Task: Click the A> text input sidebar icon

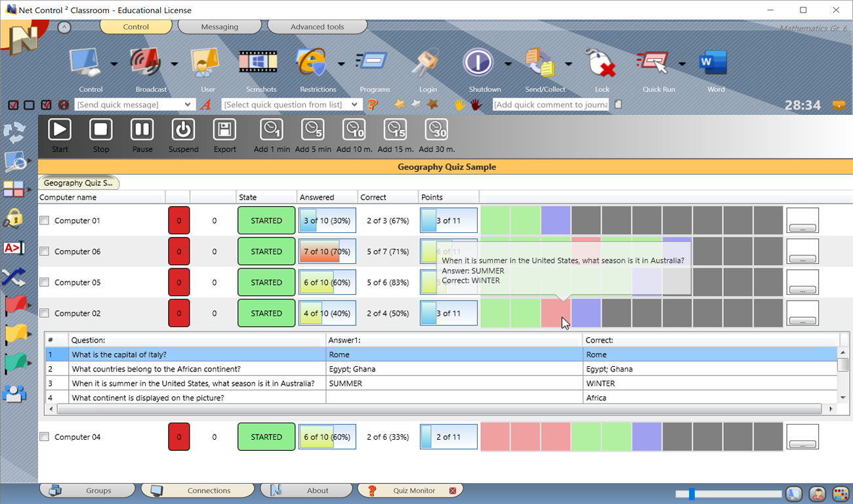Action: [x=14, y=248]
